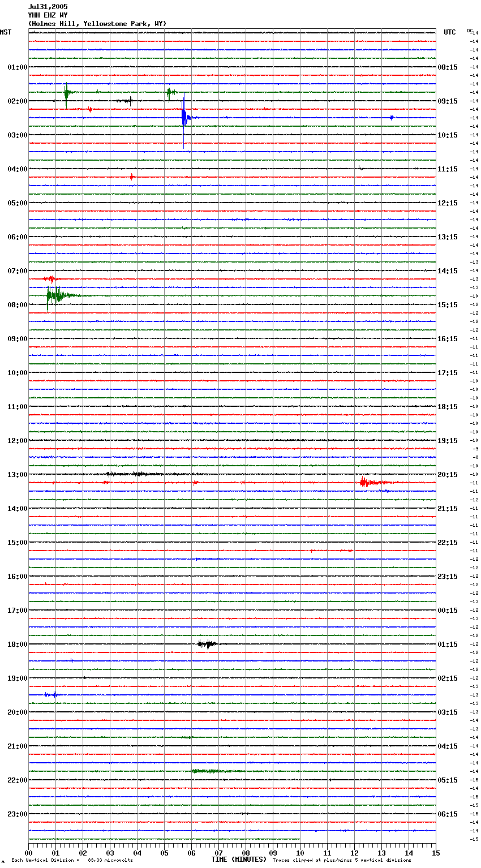The width and height of the screenshot is (481, 868).
Task: Select the 10:00 MST row label
Action: (18, 373)
